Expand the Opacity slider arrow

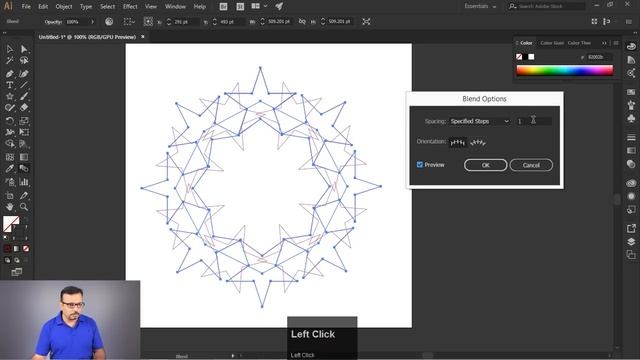pos(92,22)
